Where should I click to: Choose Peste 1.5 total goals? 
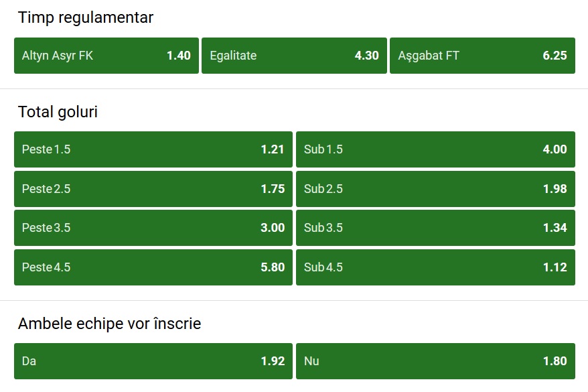point(153,149)
